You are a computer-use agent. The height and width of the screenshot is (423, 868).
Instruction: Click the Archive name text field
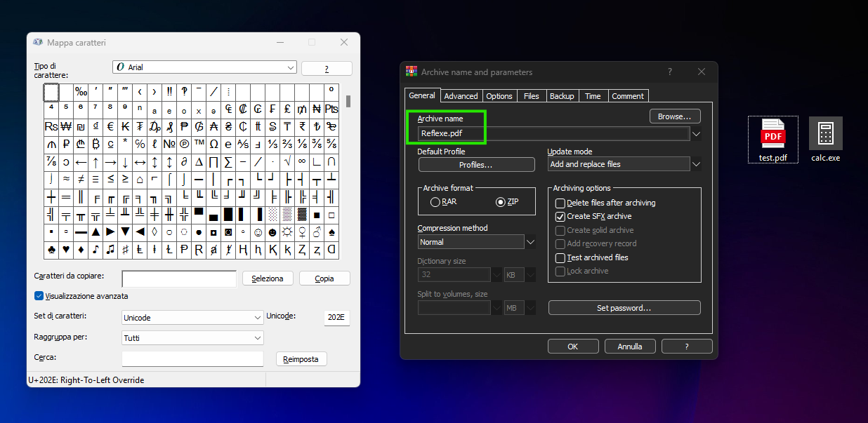[x=553, y=133]
